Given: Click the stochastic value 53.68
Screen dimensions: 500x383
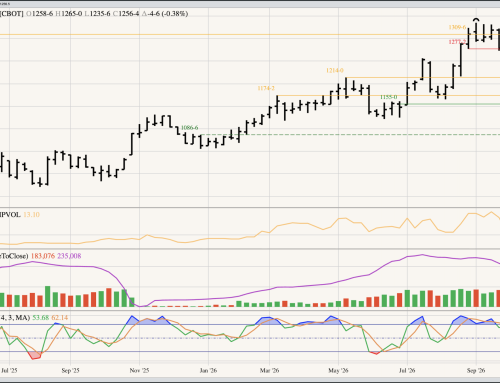Looking at the screenshot, I should pos(41,318).
